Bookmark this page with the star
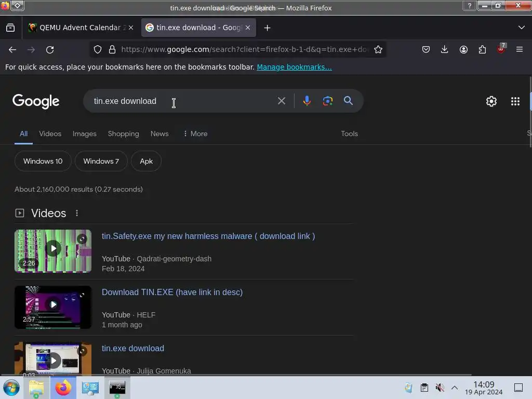Image resolution: width=532 pixels, height=399 pixels. tap(378, 49)
